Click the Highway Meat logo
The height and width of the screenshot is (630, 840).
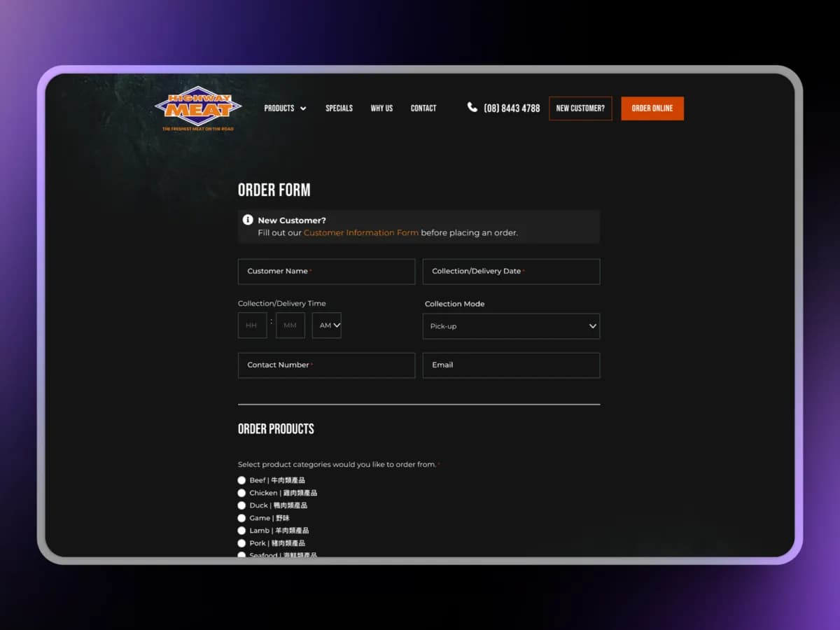point(198,108)
